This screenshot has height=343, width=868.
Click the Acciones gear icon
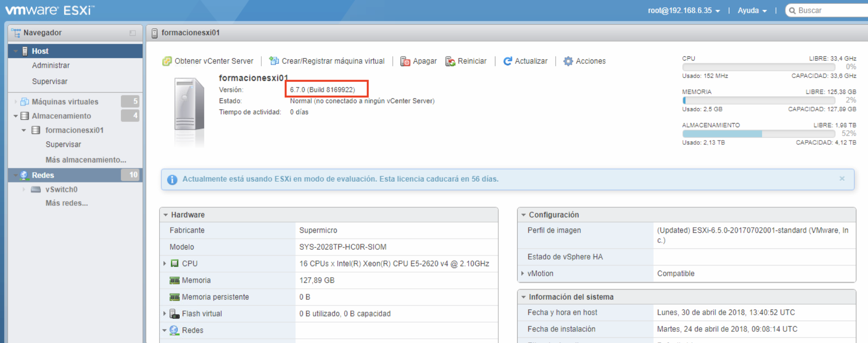click(x=568, y=61)
